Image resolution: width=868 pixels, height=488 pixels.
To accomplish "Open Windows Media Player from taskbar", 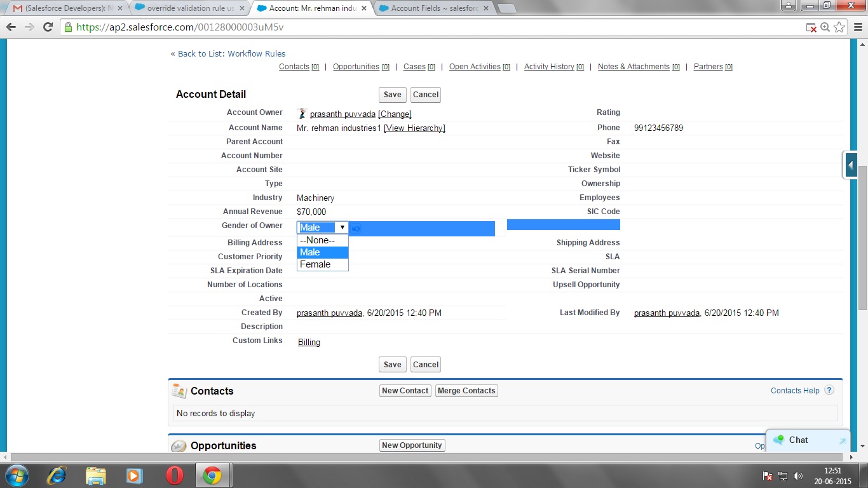I will pyautogui.click(x=135, y=475).
